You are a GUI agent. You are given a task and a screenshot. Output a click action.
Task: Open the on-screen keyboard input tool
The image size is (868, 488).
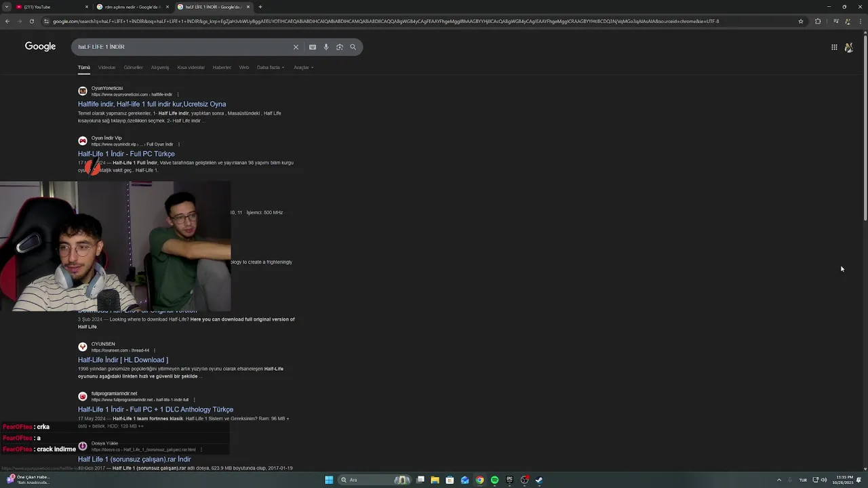pos(313,47)
